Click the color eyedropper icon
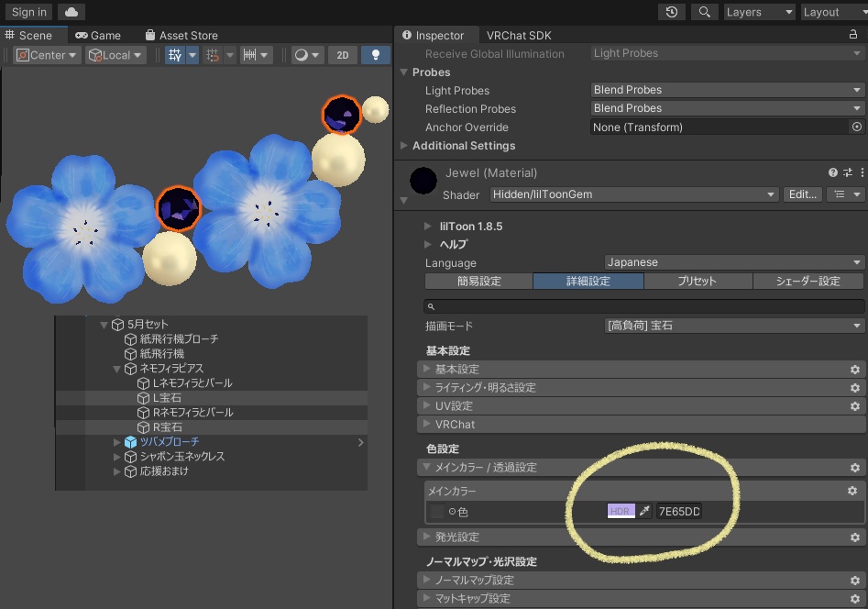868x609 pixels. pos(643,511)
